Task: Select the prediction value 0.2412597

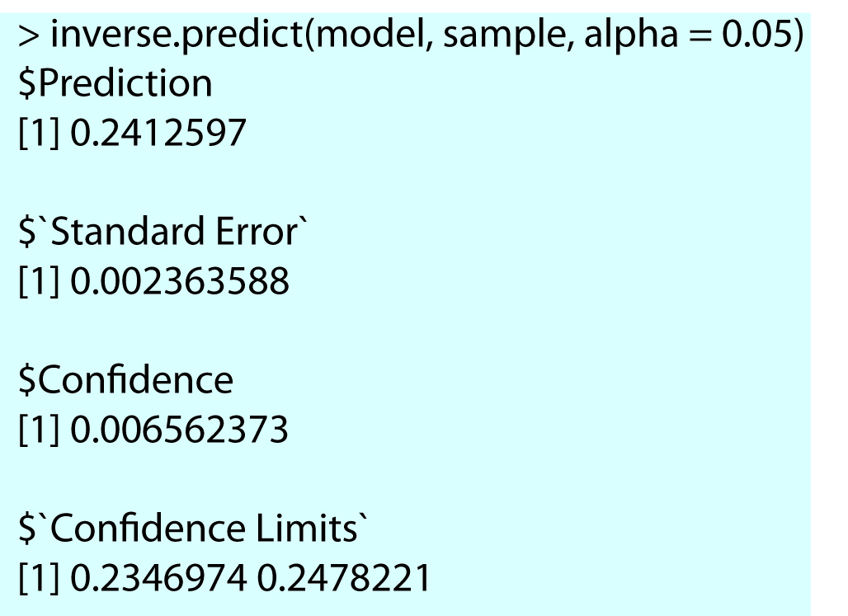Action: (x=158, y=132)
